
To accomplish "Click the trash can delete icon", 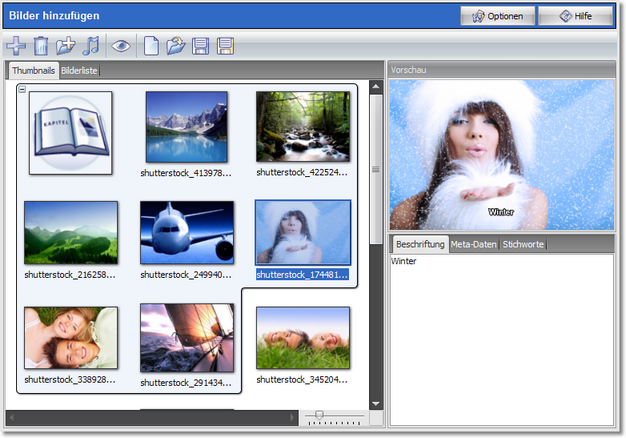I will point(41,45).
